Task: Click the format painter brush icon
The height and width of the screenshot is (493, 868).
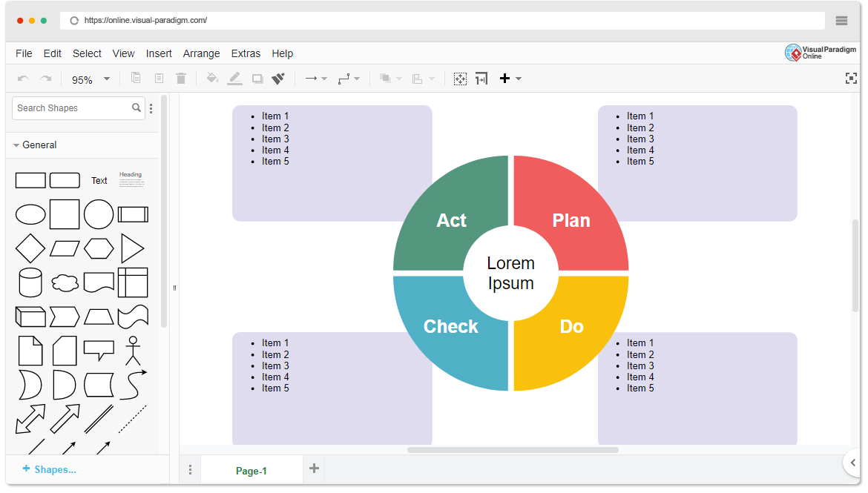Action: click(278, 79)
